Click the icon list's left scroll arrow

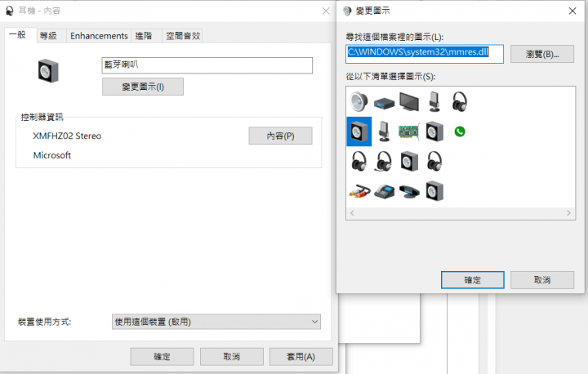[x=352, y=213]
